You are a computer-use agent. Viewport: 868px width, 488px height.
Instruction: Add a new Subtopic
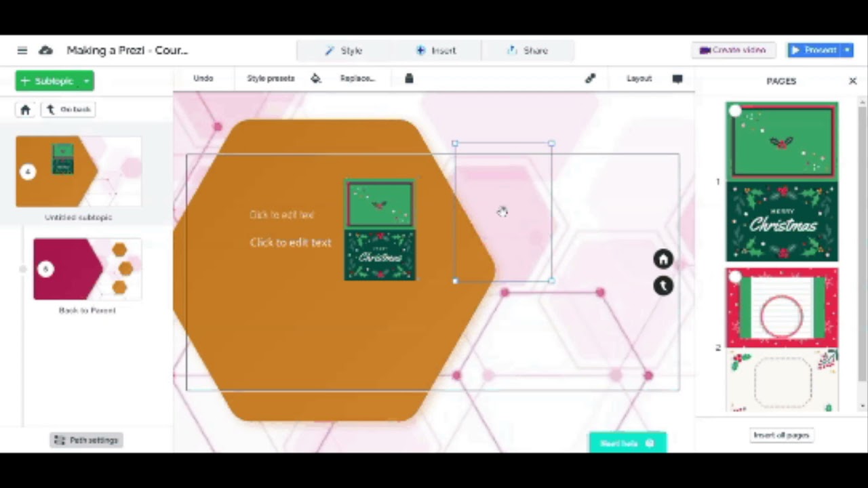pos(47,81)
